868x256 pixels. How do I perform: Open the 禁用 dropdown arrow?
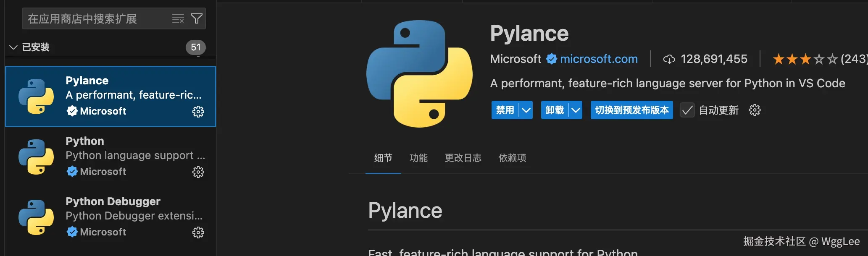click(x=526, y=110)
